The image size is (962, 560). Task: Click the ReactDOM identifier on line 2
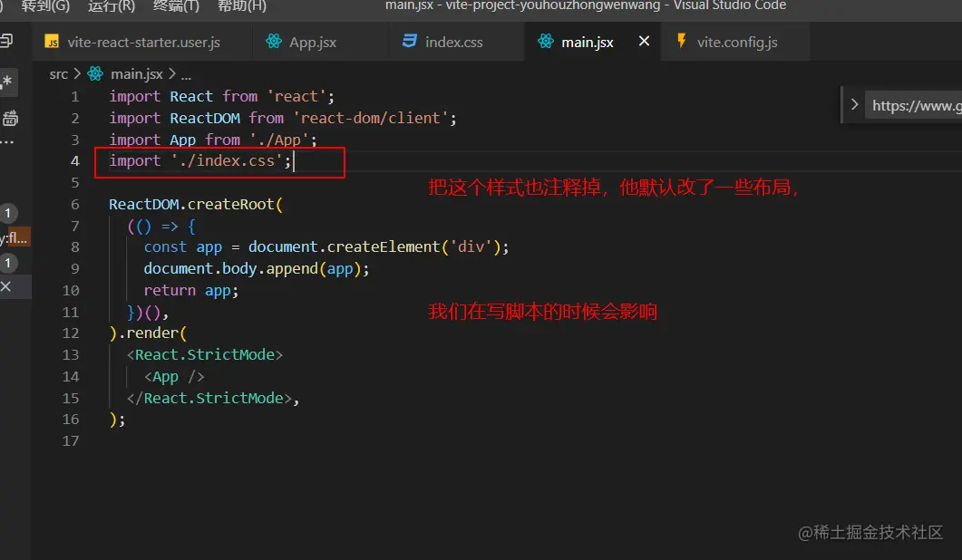(x=205, y=118)
